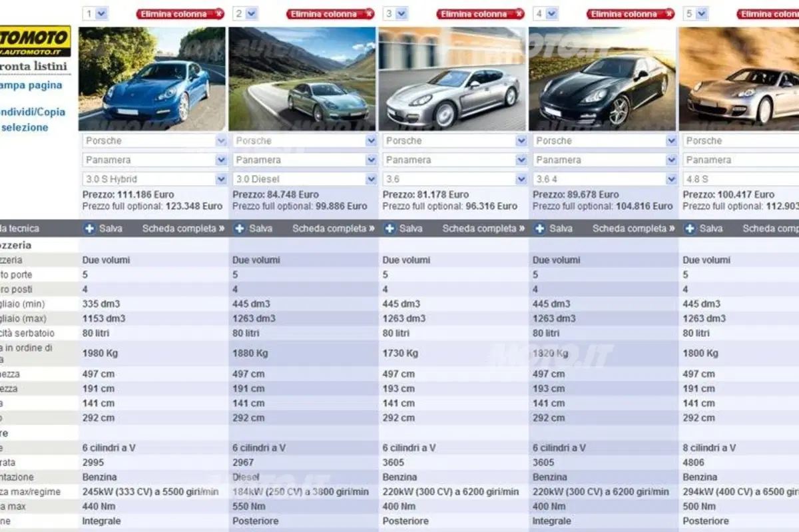Click Elimina colonna beside the number 4 selector
Image resolution: width=799 pixels, height=532 pixels.
coord(631,13)
